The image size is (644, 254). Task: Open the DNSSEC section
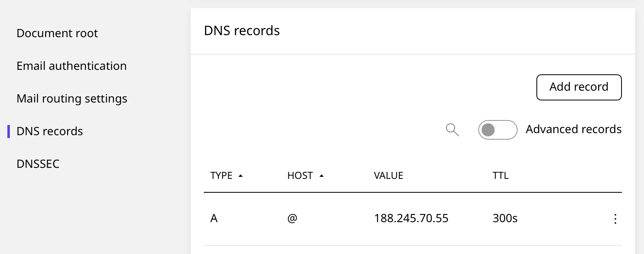coord(38,163)
